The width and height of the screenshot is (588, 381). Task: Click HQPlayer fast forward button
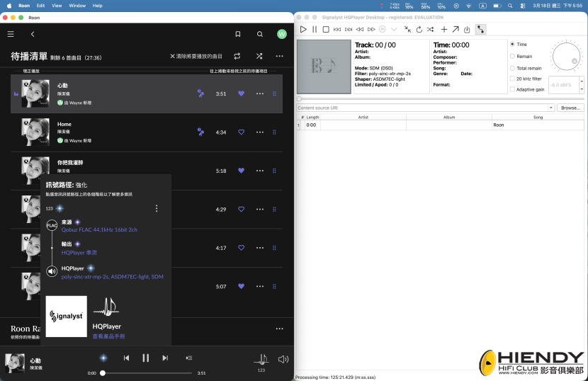[371, 29]
